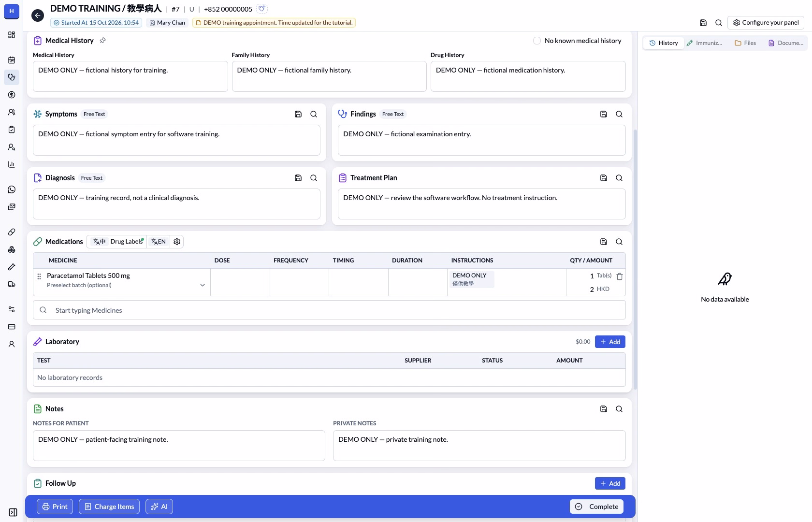Search templates for the Findings section

619,114
